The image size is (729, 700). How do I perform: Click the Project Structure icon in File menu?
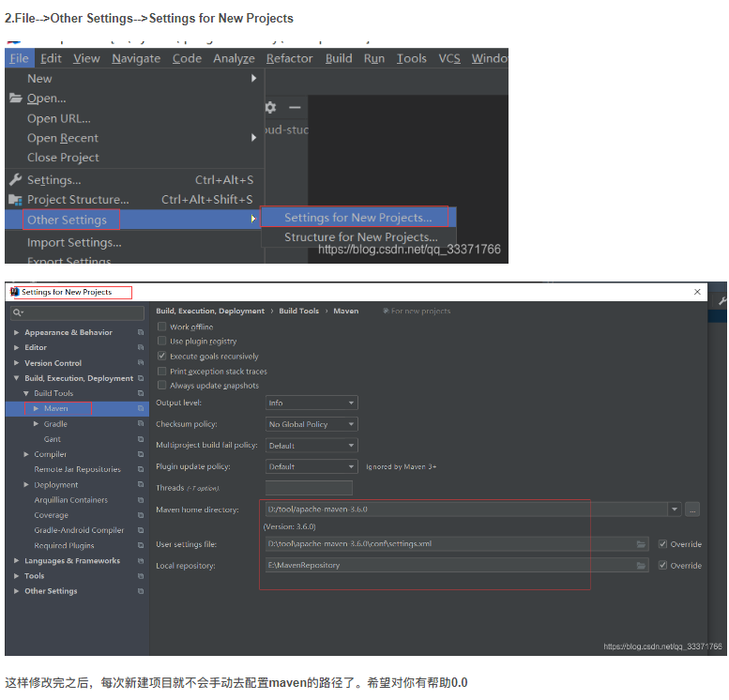(15, 200)
